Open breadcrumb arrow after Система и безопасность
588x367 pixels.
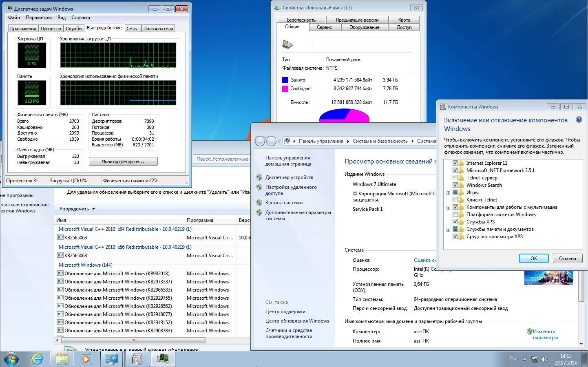(x=412, y=141)
